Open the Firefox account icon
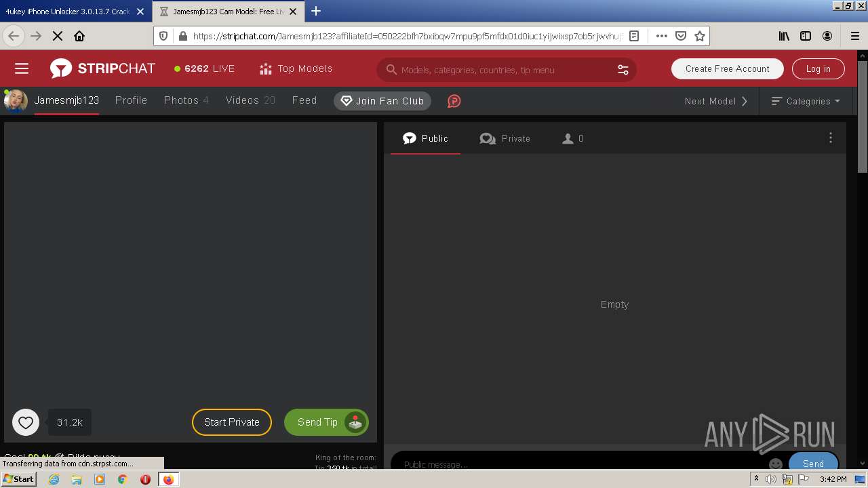 click(x=827, y=36)
